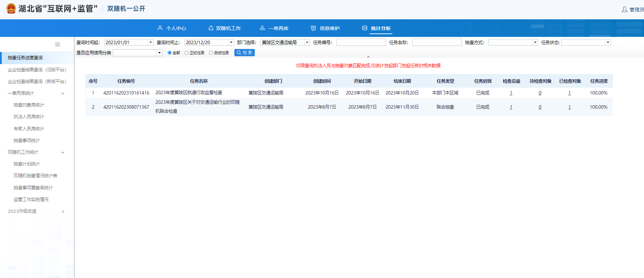Click the 管理员 user icon
The height and width of the screenshot is (278, 644).
[x=624, y=9]
